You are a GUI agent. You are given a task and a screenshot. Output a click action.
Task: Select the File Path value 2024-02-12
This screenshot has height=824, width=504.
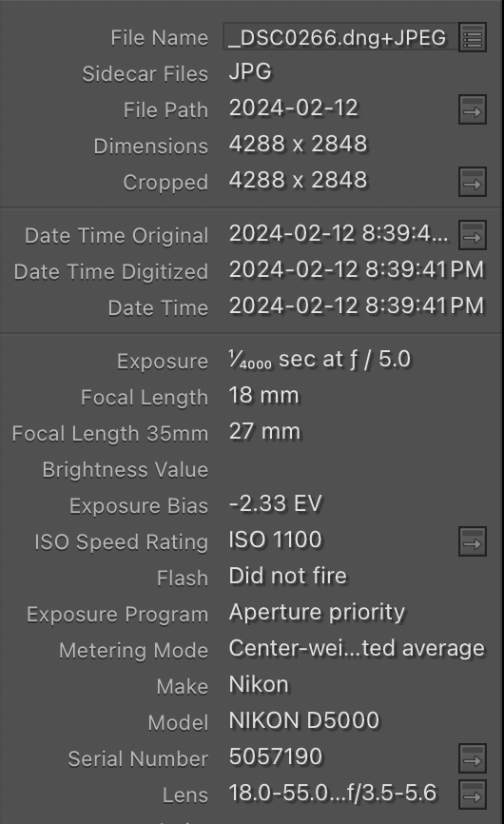294,108
